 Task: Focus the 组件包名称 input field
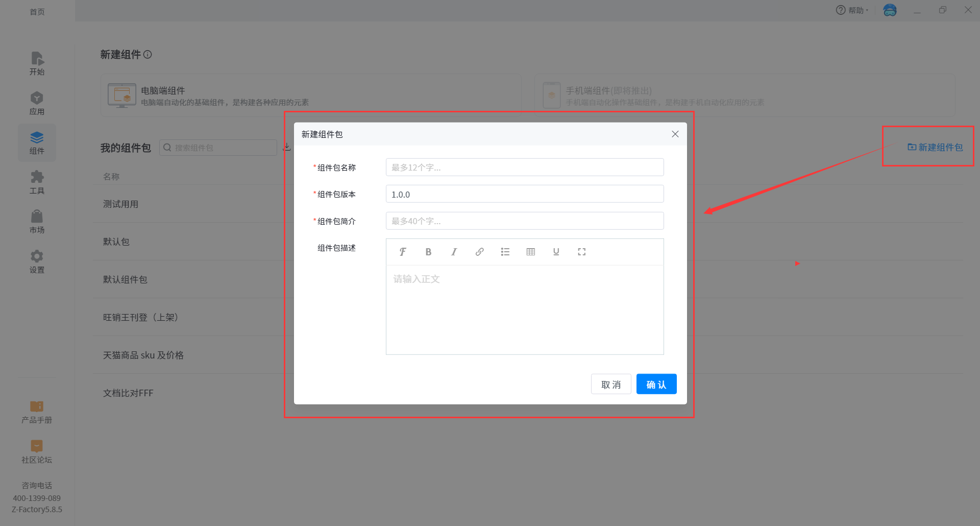click(524, 168)
